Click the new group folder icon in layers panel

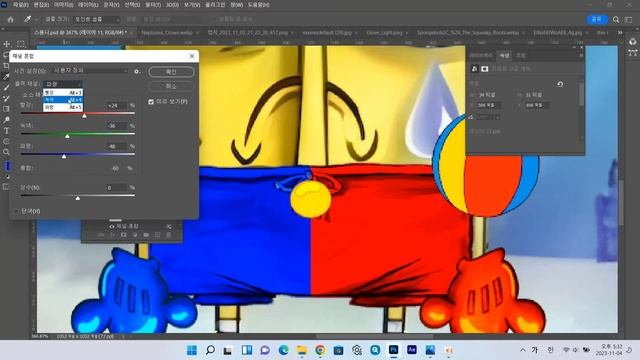146,235
